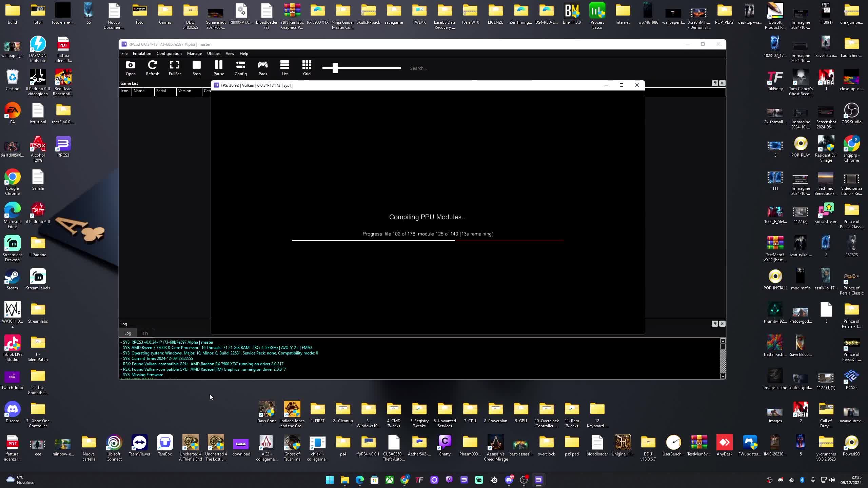868x488 pixels.
Task: Open Microsoft Store from the taskbar
Action: 374,480
